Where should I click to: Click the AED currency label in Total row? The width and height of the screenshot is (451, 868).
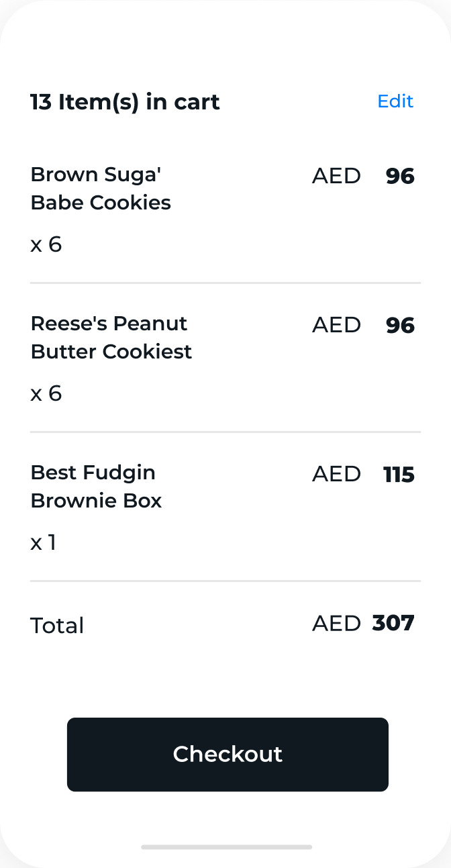pyautogui.click(x=336, y=624)
